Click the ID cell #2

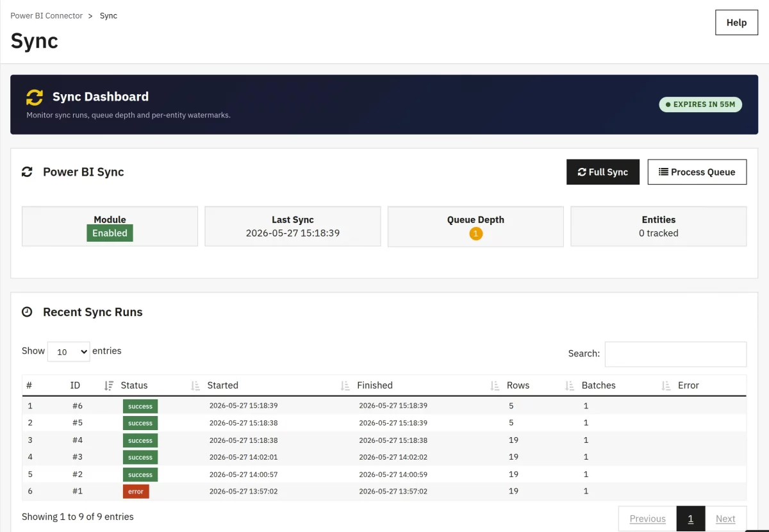[78, 474]
